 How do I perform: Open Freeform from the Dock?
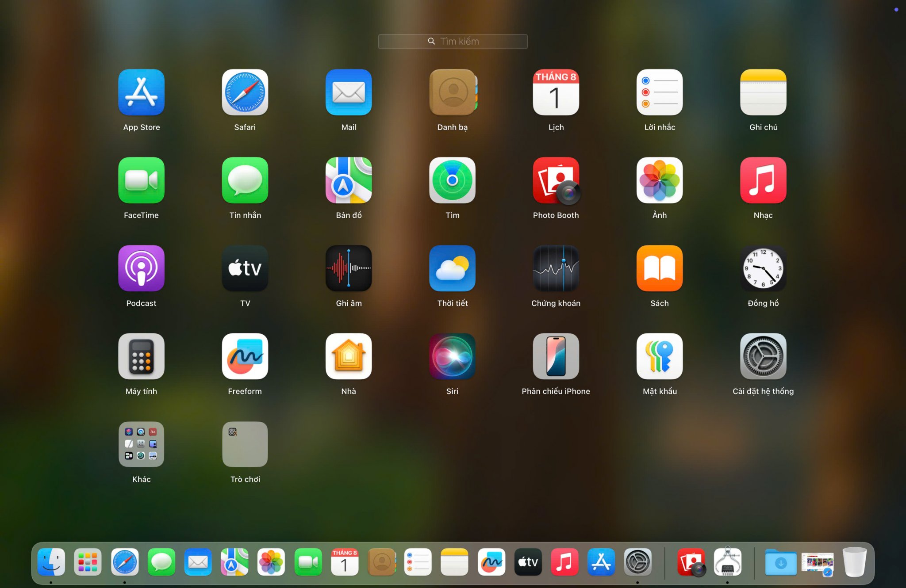[491, 562]
